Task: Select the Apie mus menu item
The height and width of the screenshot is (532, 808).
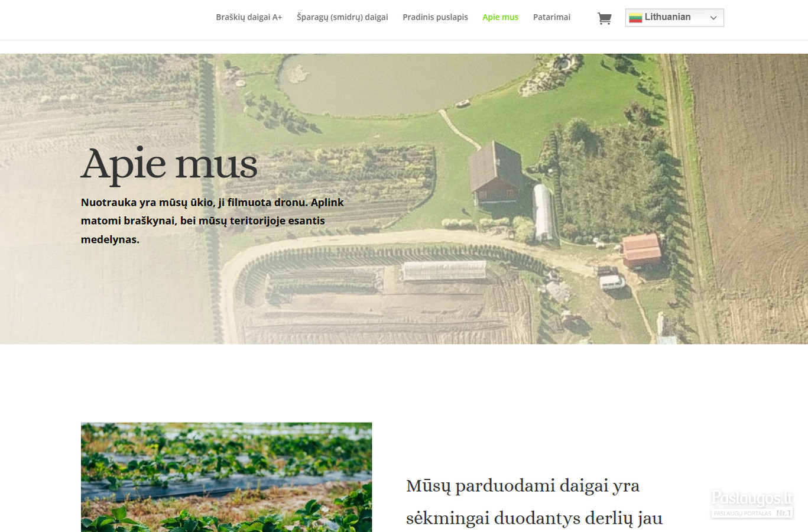Action: (500, 17)
